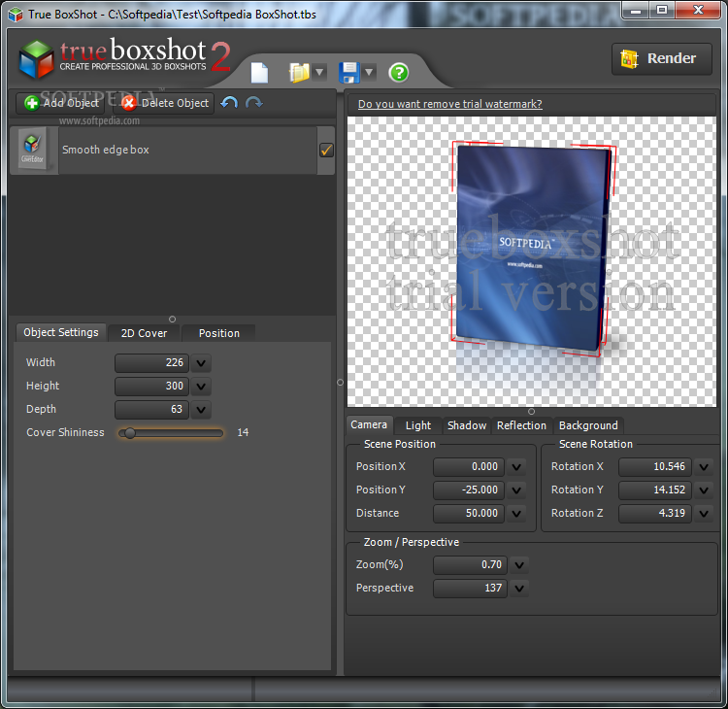Open the Height dropdown arrow
This screenshot has width=728, height=709.
tap(201, 387)
